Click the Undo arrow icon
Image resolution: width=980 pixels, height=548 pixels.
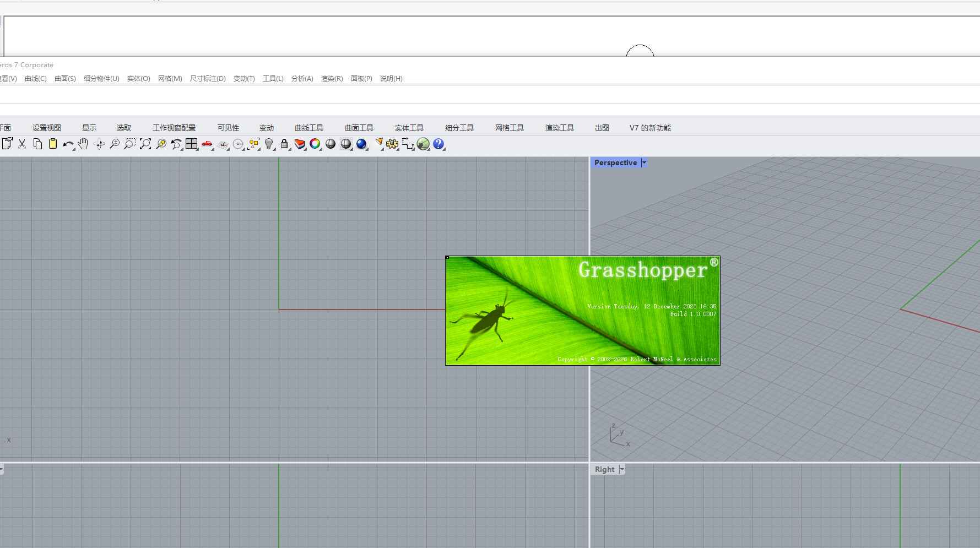(67, 144)
